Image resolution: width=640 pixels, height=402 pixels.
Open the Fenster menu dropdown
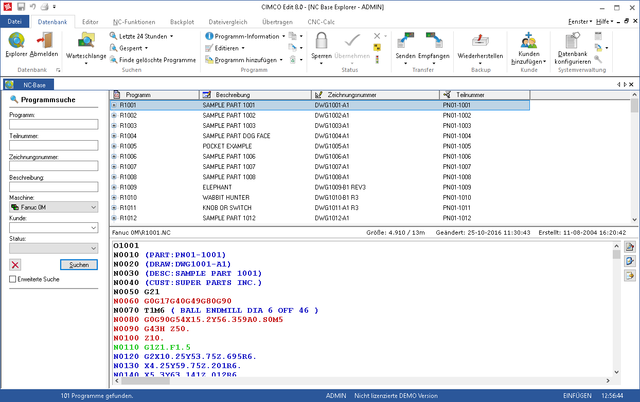coord(580,22)
